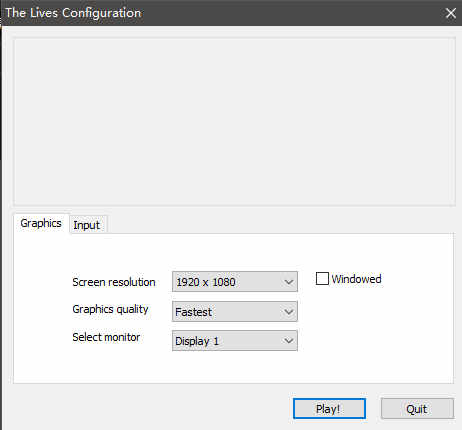Click the chevron arrow beside Fastest
Viewport: 462px width, 430px height.
[x=289, y=312]
